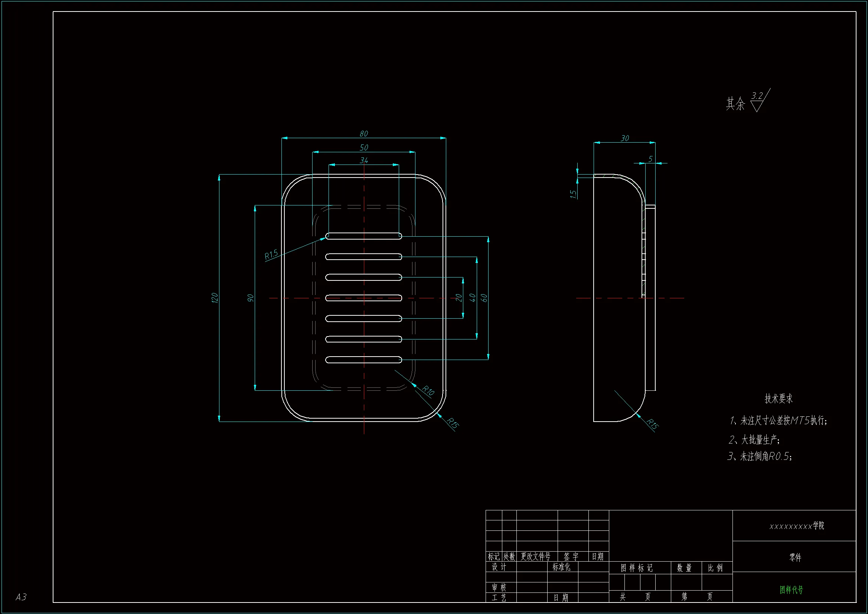
Task: Click the 技术要求 heading text
Action: [x=779, y=398]
